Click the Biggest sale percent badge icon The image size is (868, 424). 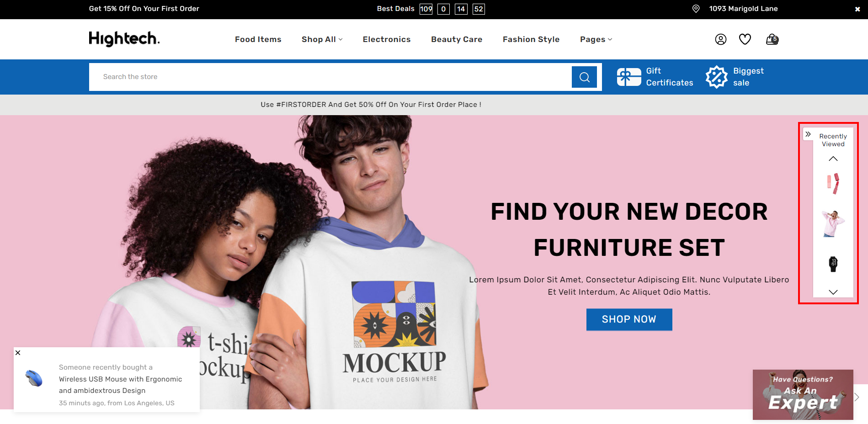(716, 77)
